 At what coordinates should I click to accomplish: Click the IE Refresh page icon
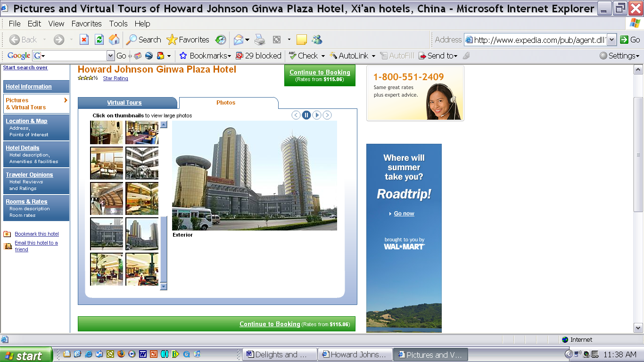(x=99, y=40)
